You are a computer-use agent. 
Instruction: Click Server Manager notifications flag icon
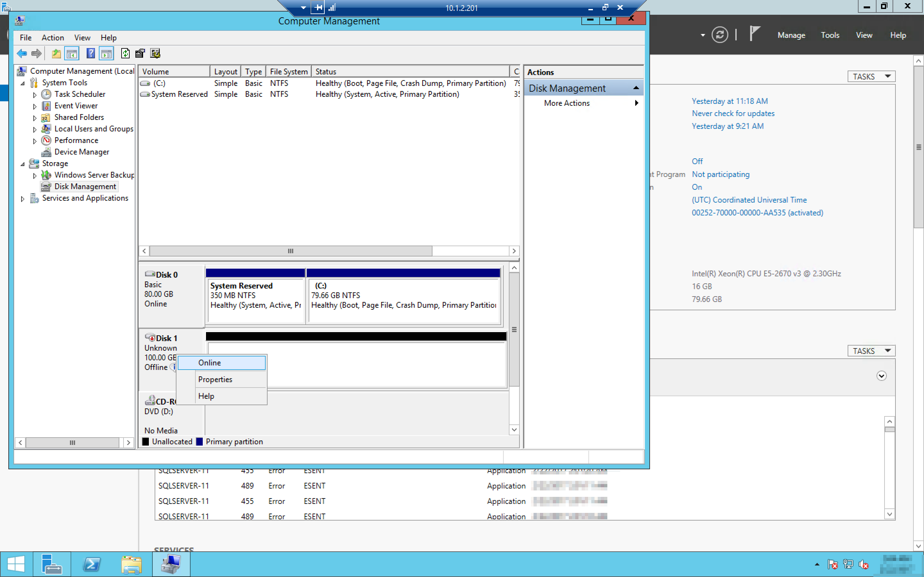755,34
